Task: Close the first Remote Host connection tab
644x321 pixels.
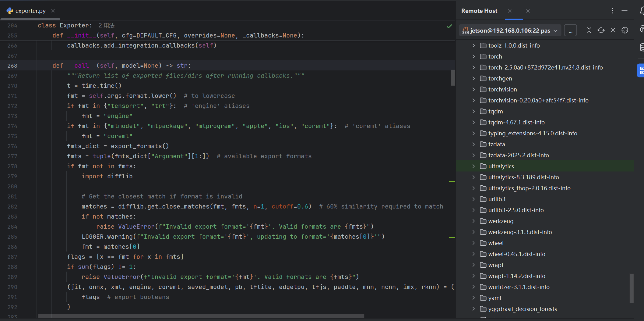Action: [510, 11]
